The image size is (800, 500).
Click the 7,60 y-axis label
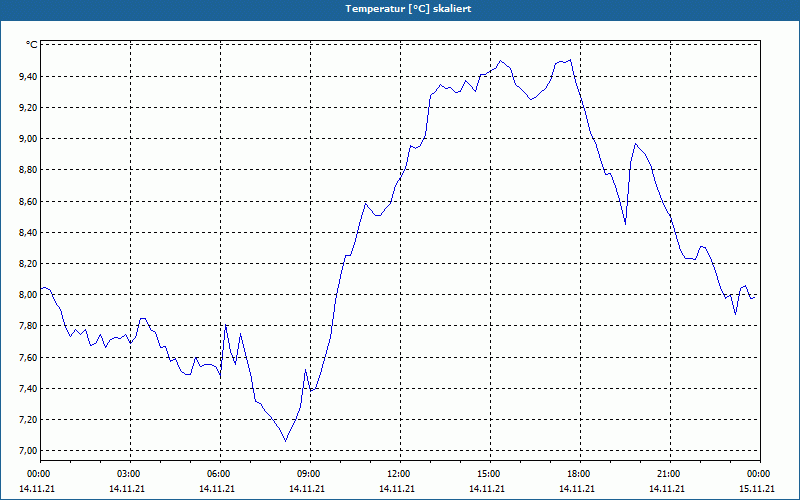click(29, 358)
